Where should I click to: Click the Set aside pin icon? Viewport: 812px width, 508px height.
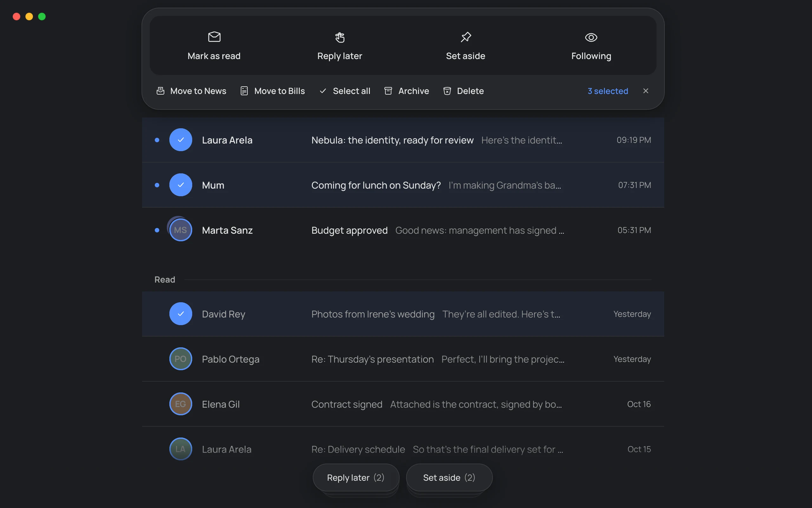click(466, 37)
